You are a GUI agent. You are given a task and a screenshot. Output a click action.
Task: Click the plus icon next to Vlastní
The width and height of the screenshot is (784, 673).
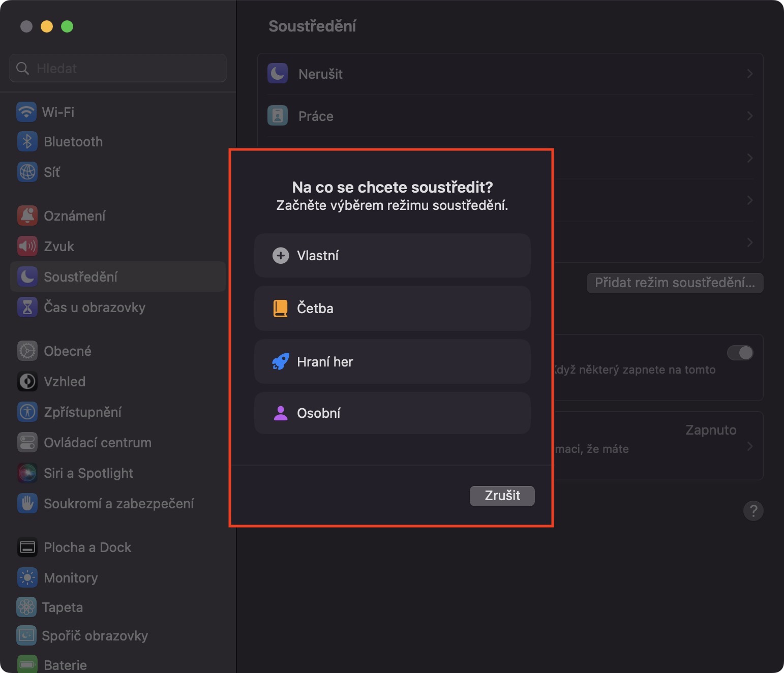click(x=280, y=255)
